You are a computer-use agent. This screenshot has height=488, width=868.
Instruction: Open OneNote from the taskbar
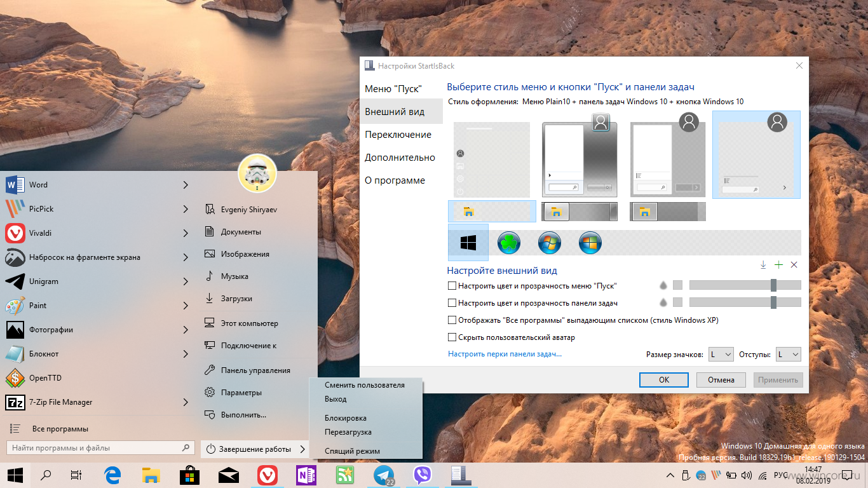click(306, 475)
